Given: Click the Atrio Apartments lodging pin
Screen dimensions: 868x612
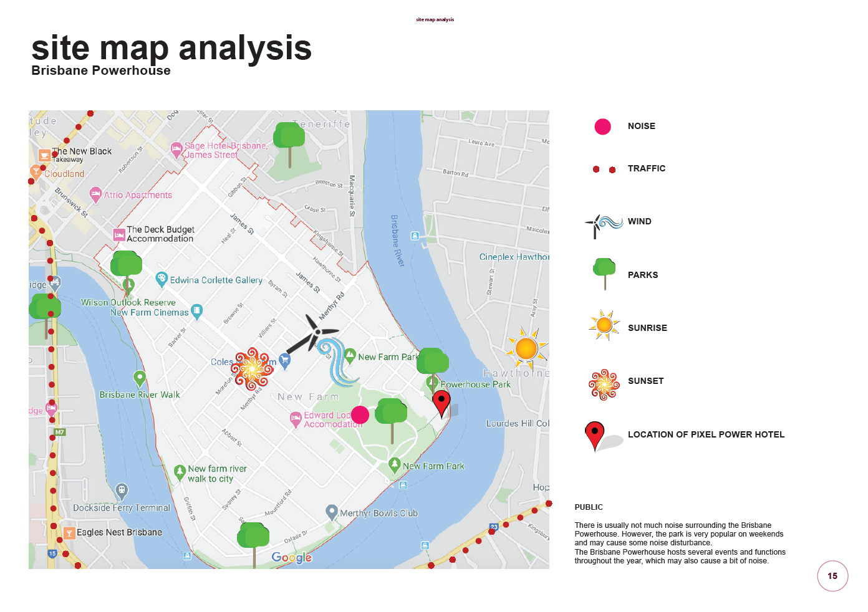Looking at the screenshot, I should (x=95, y=195).
